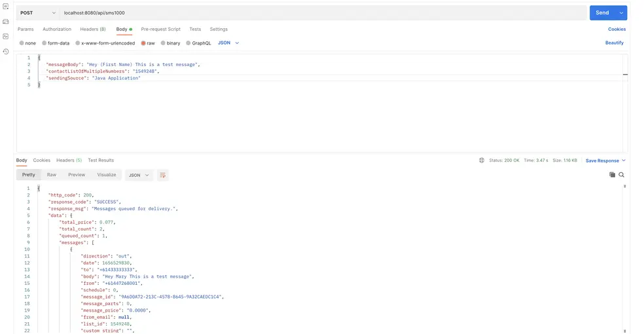The image size is (644, 334).
Task: Click the "to": "+61433333333" line
Action: click(109, 270)
